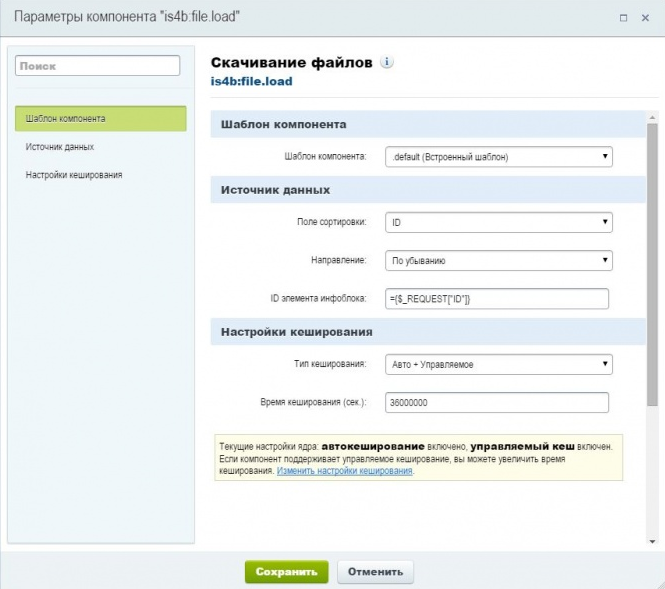Expand the Тип кеширования dropdown
Screen dimensions: 665x589
tap(497, 364)
